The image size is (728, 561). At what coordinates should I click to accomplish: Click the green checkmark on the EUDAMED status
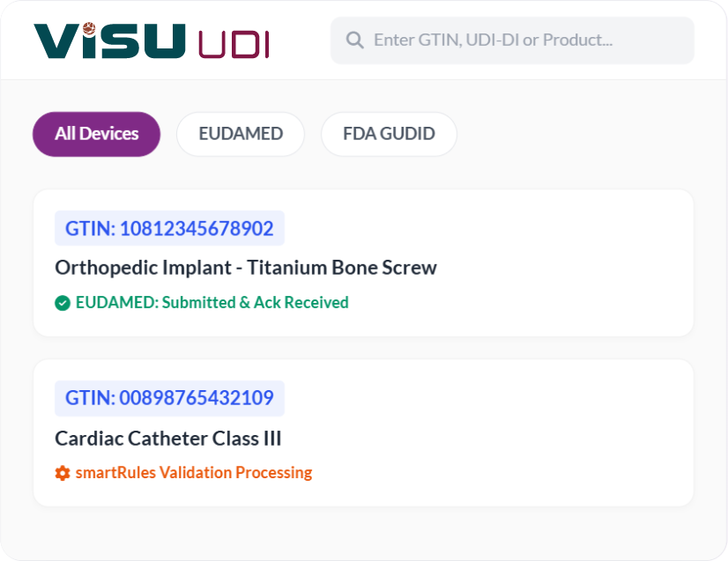tap(63, 302)
